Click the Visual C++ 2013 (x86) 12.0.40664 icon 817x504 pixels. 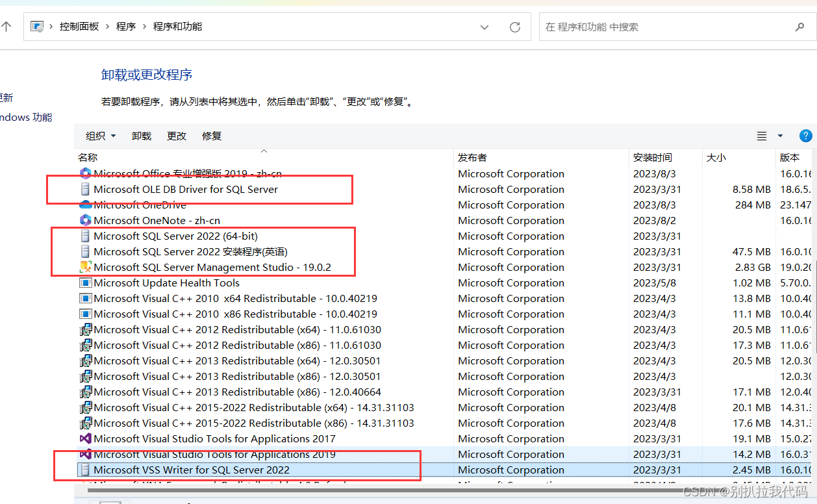pos(85,392)
